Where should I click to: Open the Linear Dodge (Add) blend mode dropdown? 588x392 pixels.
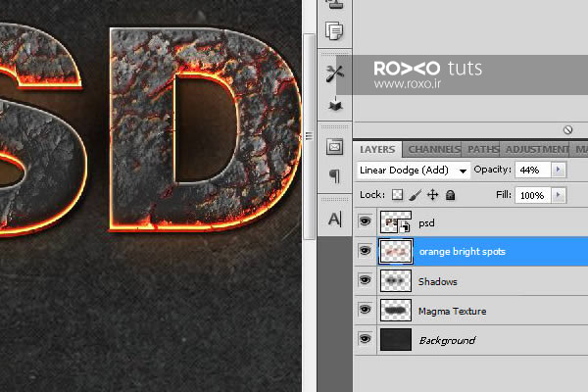[x=414, y=171]
